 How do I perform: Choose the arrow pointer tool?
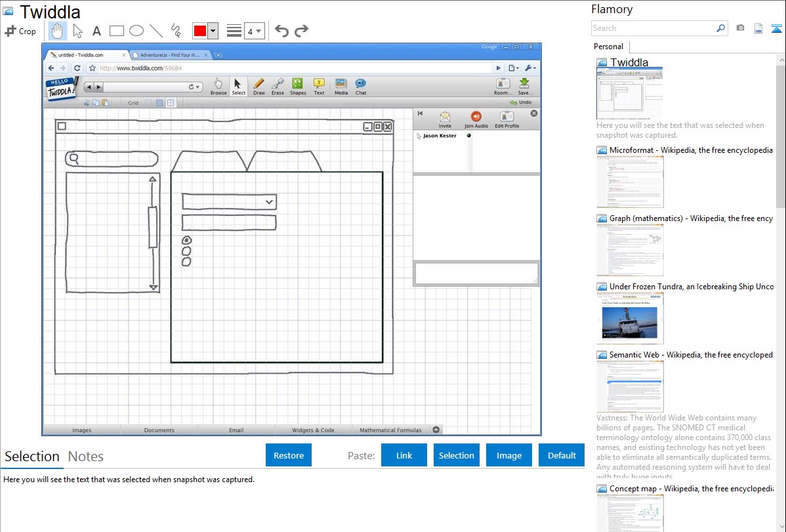[77, 31]
